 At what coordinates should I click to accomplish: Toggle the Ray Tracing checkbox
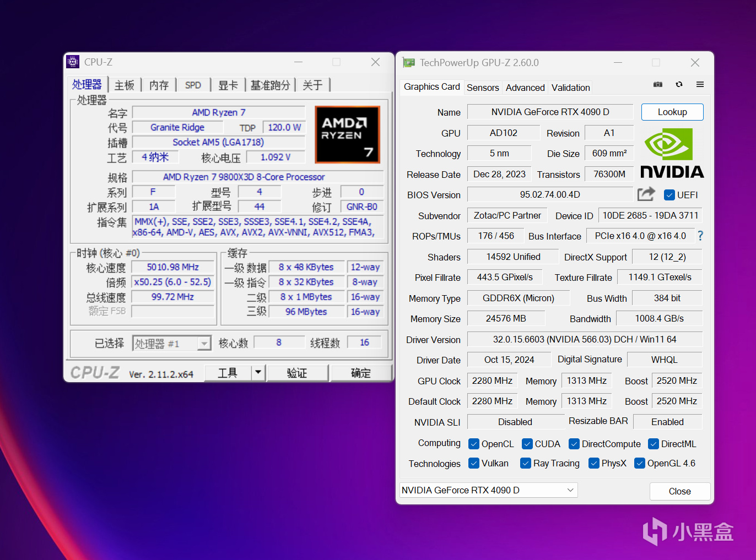(x=525, y=463)
